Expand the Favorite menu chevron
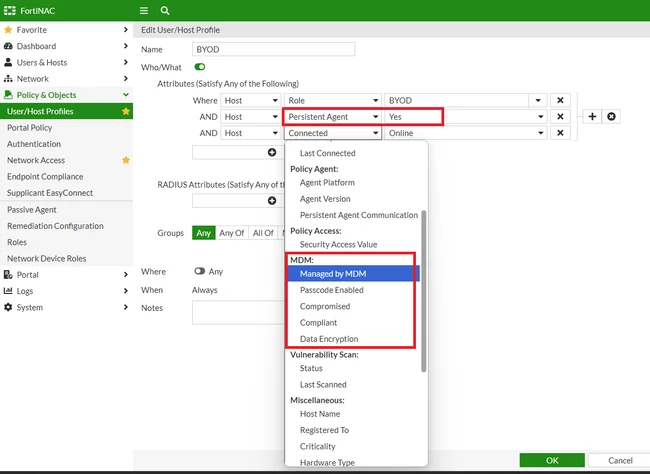Screen dimensions: 650x474 click(x=126, y=29)
